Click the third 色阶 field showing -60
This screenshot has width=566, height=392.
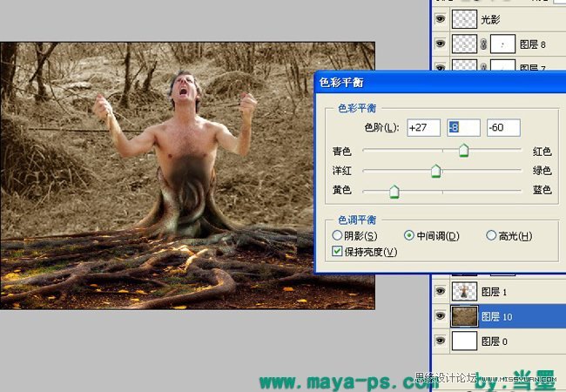(x=503, y=128)
